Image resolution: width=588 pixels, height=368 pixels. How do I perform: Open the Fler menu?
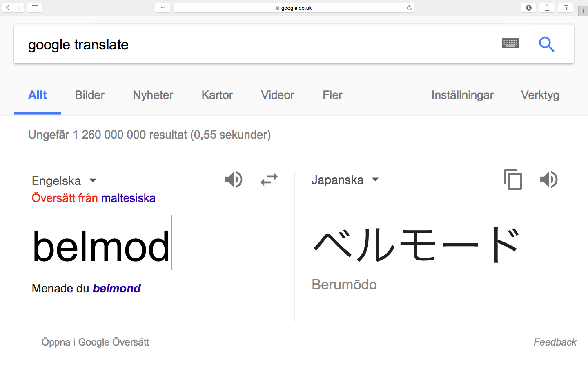tap(332, 95)
